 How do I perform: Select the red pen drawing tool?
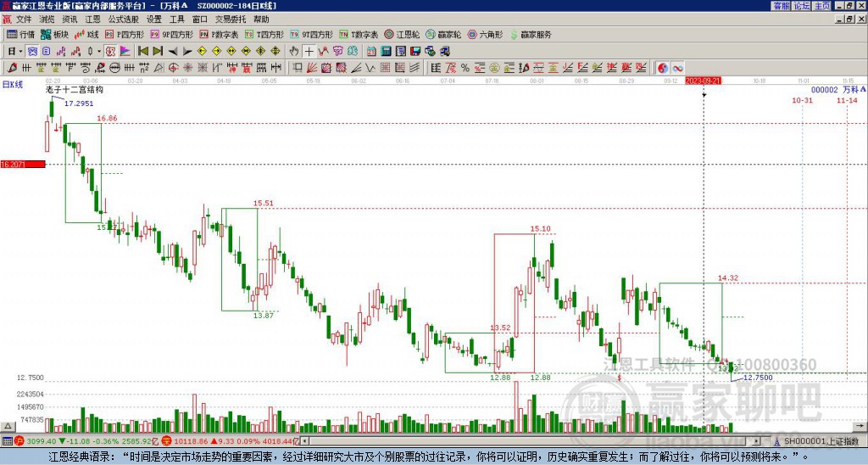12,68
